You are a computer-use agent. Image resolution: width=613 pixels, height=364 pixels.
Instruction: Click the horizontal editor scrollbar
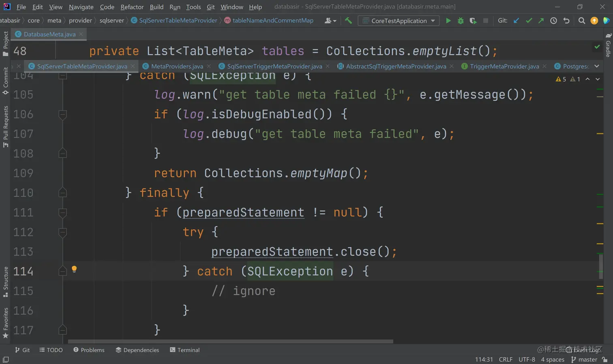(x=231, y=341)
